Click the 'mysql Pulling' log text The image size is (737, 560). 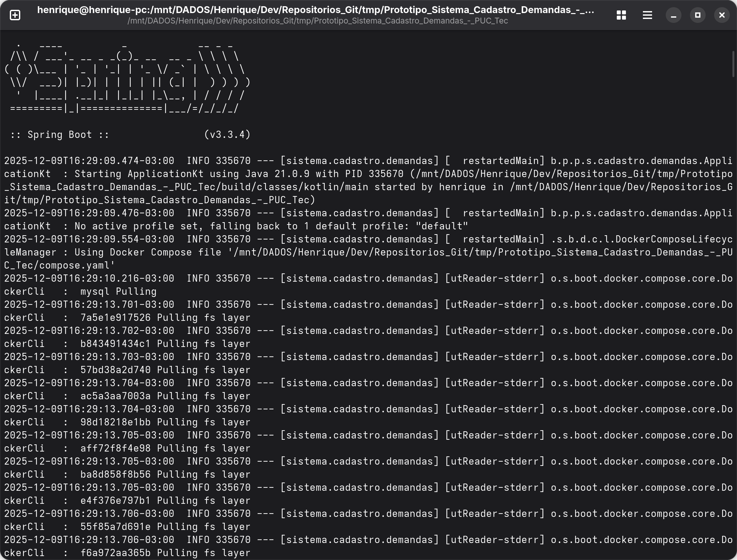coord(118,292)
